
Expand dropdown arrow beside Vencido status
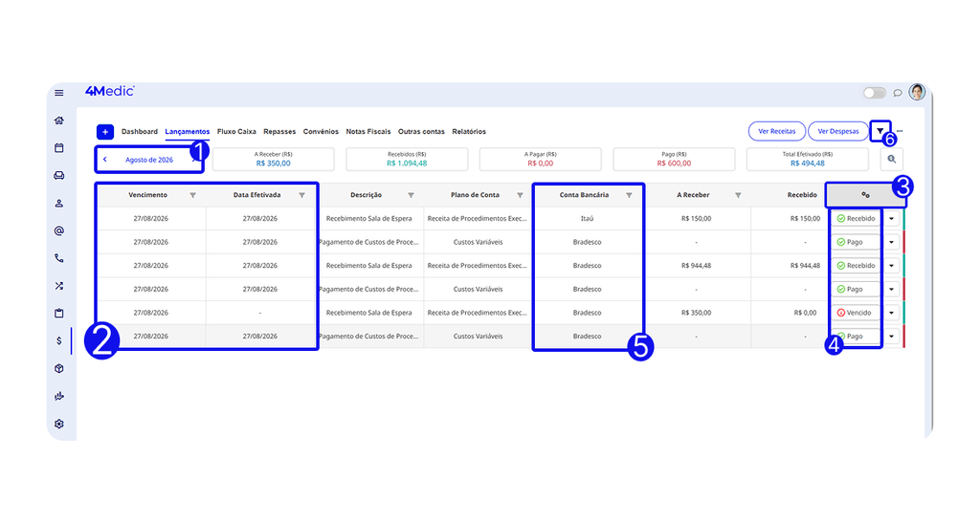(x=892, y=313)
